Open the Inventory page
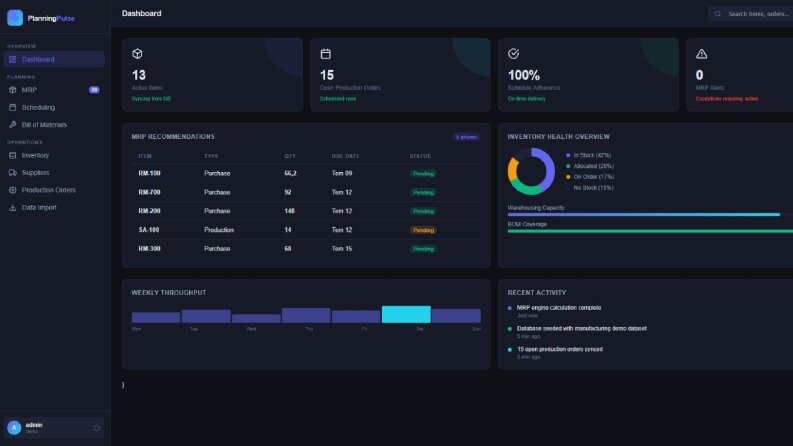This screenshot has height=446, width=793. pyautogui.click(x=54, y=155)
